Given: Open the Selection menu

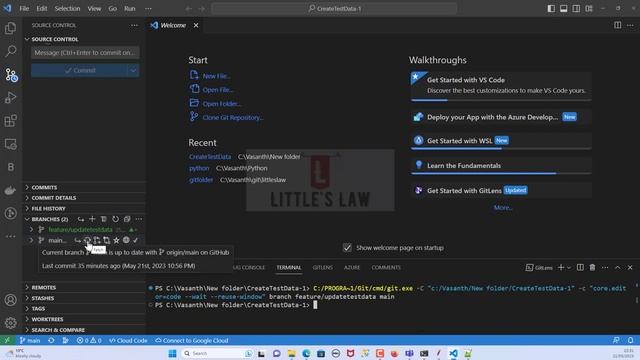Looking at the screenshot, I should click(x=67, y=8).
